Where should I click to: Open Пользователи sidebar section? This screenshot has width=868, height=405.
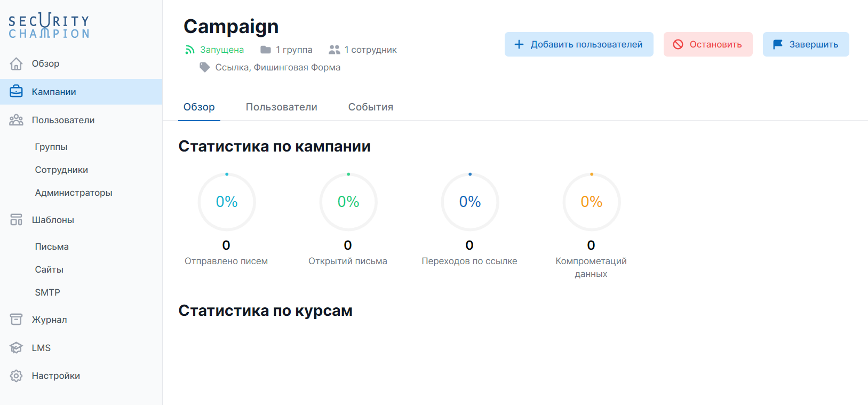pyautogui.click(x=81, y=120)
